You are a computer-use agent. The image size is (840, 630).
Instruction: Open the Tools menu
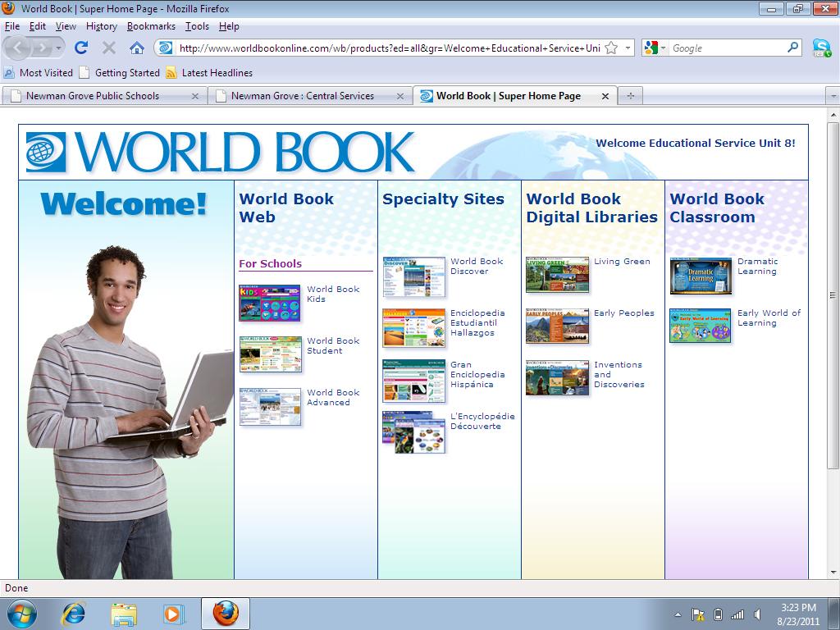click(x=197, y=26)
